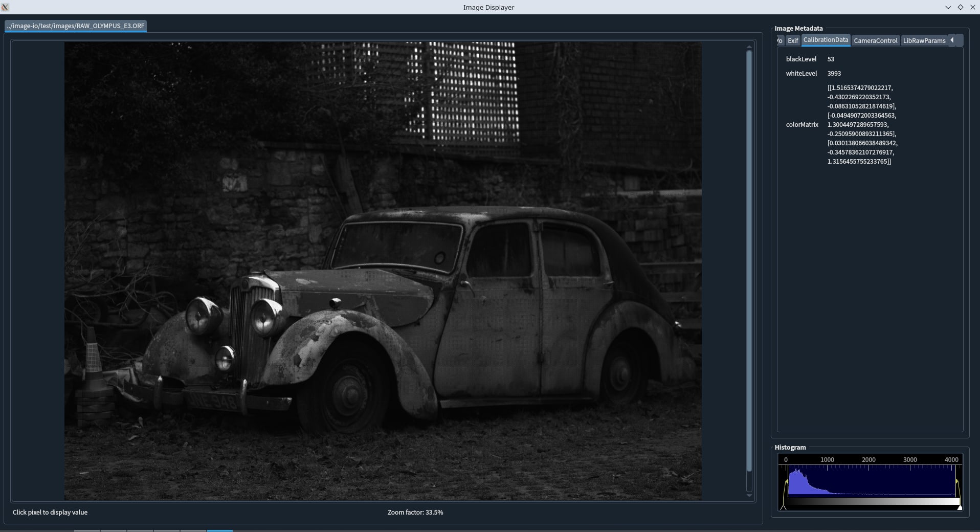Open the CameraControl metadata tab
This screenshot has height=532, width=980.
pyautogui.click(x=875, y=40)
